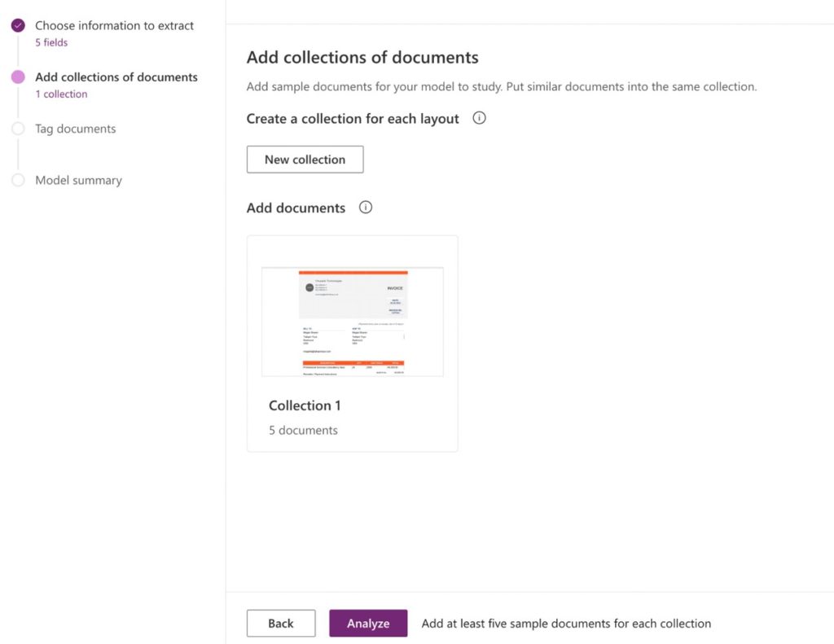
Task: Click the 'Create a collection for each layout' label
Action: 353,119
